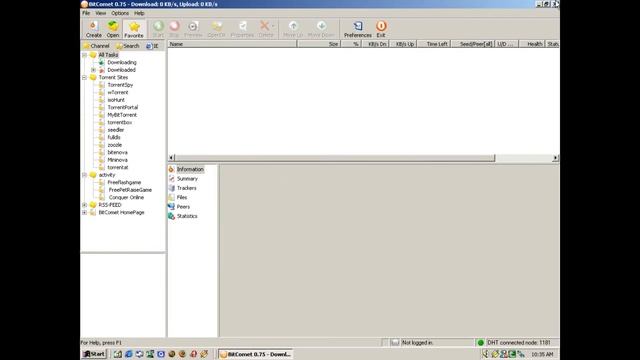Click the Move Up toolbar icon
The width and height of the screenshot is (640, 360).
coord(293,29)
